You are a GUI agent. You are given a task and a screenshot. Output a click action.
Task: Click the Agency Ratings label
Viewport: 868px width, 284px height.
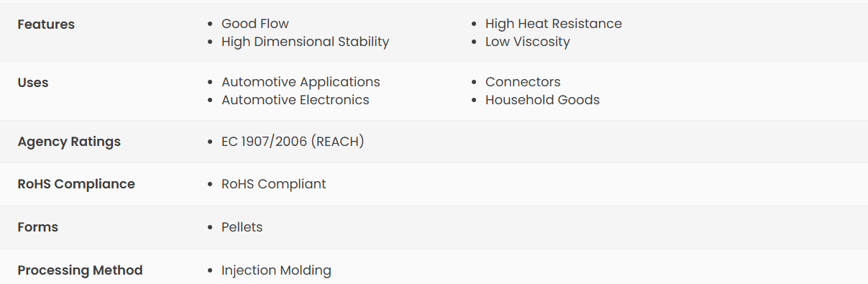click(69, 142)
